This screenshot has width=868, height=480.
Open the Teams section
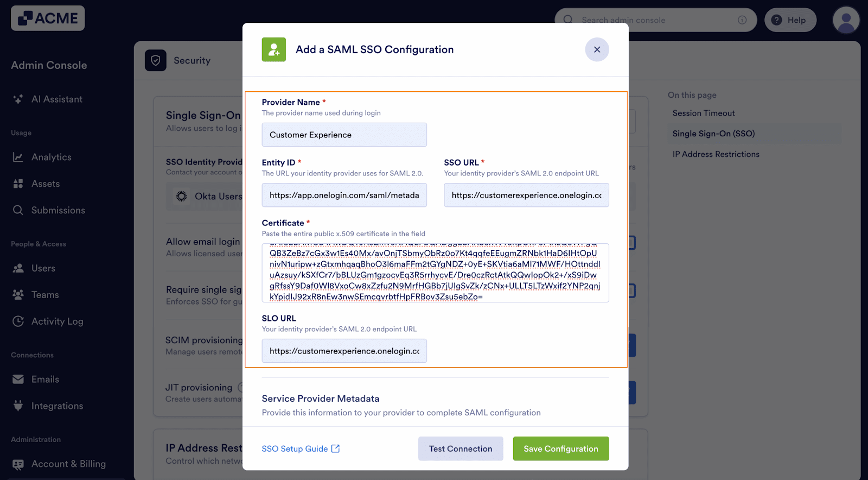(x=44, y=294)
